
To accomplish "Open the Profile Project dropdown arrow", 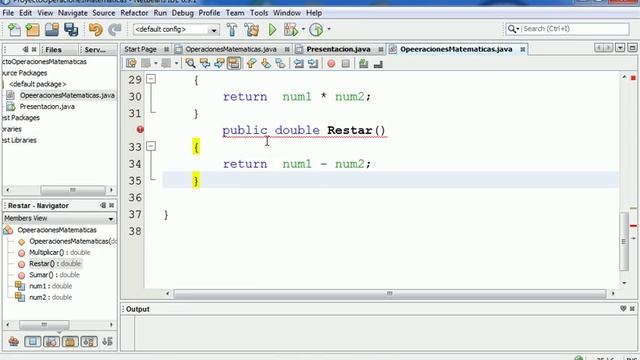I will pos(329,29).
